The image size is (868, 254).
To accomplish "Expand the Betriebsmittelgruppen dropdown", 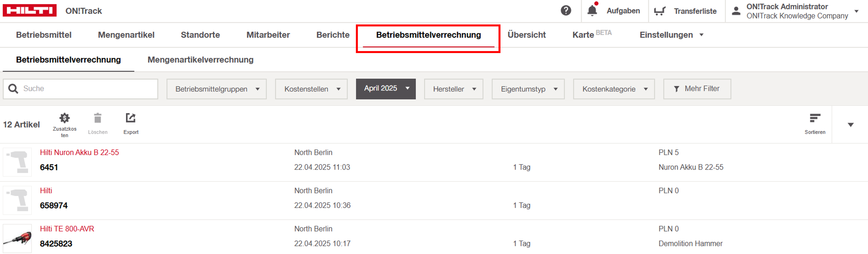I will pyautogui.click(x=217, y=89).
